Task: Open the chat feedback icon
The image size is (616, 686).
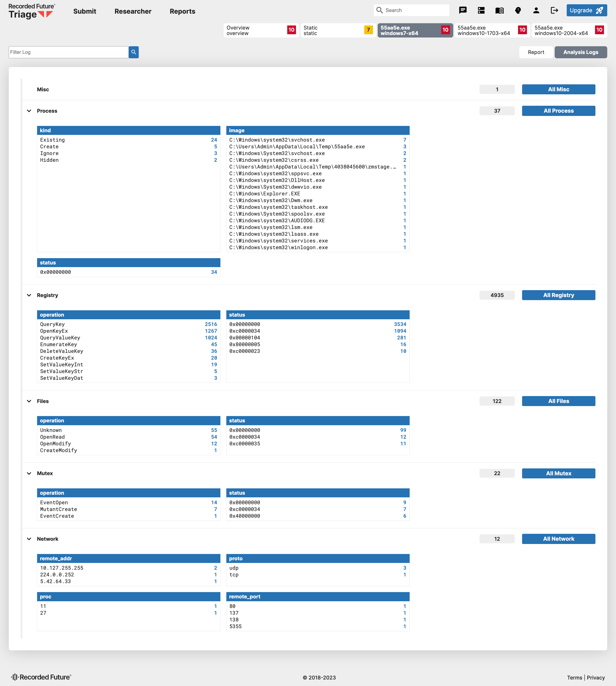Action: coord(463,10)
